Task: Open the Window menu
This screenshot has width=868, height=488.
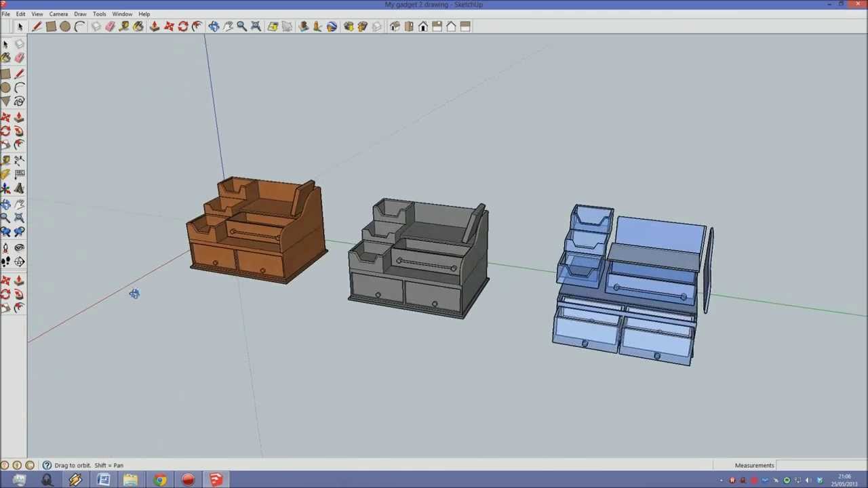Action: click(x=122, y=14)
